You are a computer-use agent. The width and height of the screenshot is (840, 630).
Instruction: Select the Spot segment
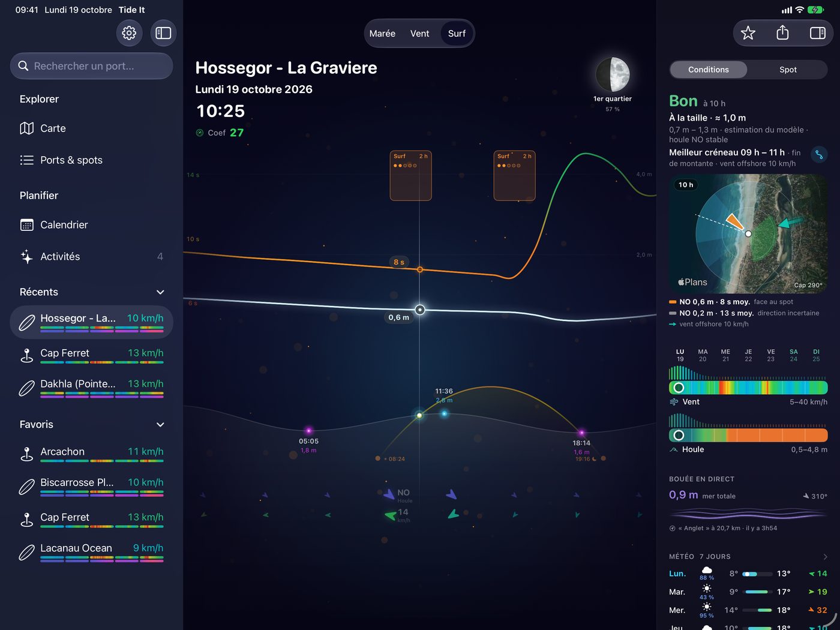pyautogui.click(x=788, y=70)
